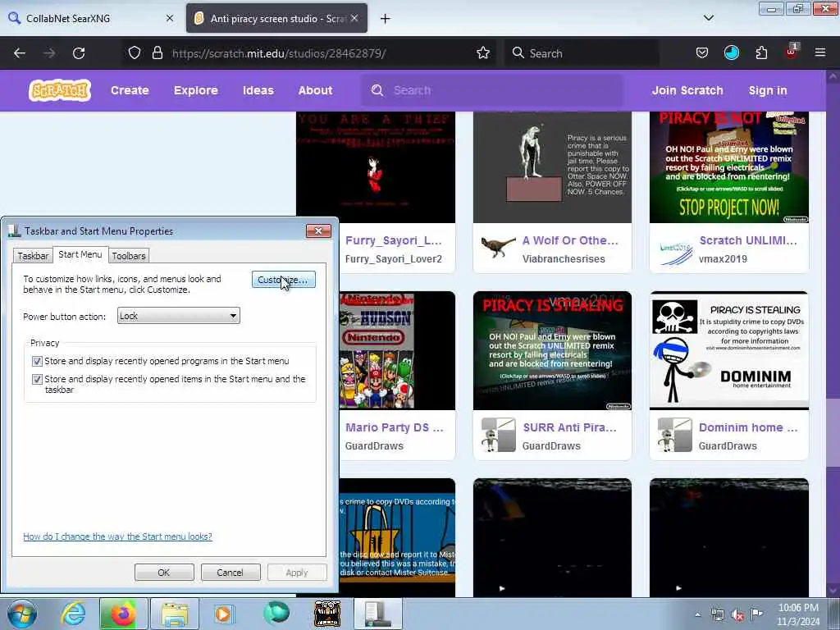The width and height of the screenshot is (840, 630).
Task: Open the list all tabs chevron
Action: pyautogui.click(x=708, y=18)
